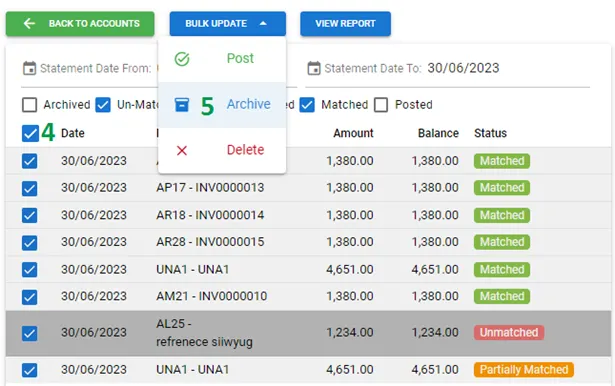Open calendar icon for Statement Date From
The image size is (615, 386).
tap(29, 68)
